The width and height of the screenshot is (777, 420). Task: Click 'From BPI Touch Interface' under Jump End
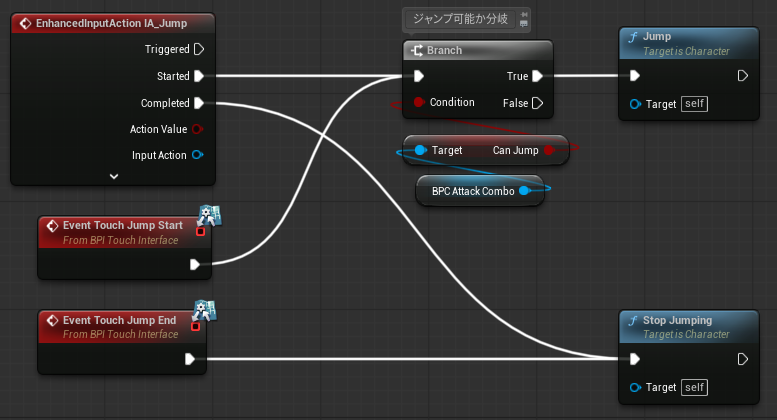(x=120, y=334)
